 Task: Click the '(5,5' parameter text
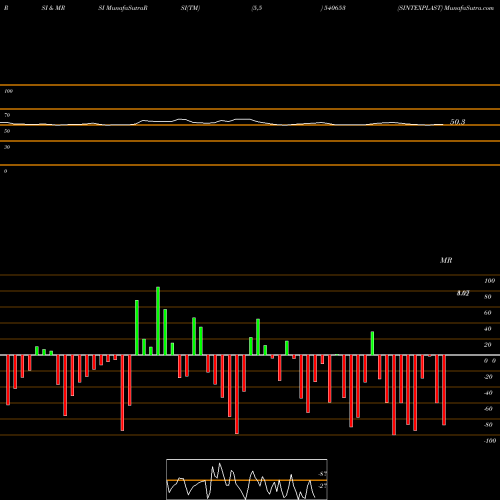tap(257, 8)
